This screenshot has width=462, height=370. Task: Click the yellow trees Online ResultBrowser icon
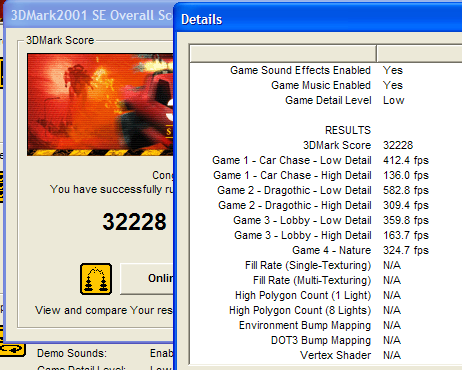click(x=96, y=279)
